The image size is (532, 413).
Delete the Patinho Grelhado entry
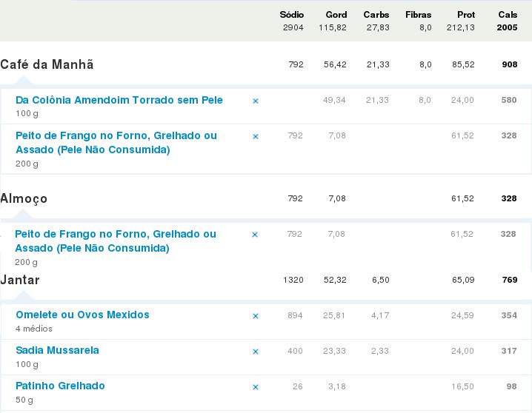pos(256,387)
